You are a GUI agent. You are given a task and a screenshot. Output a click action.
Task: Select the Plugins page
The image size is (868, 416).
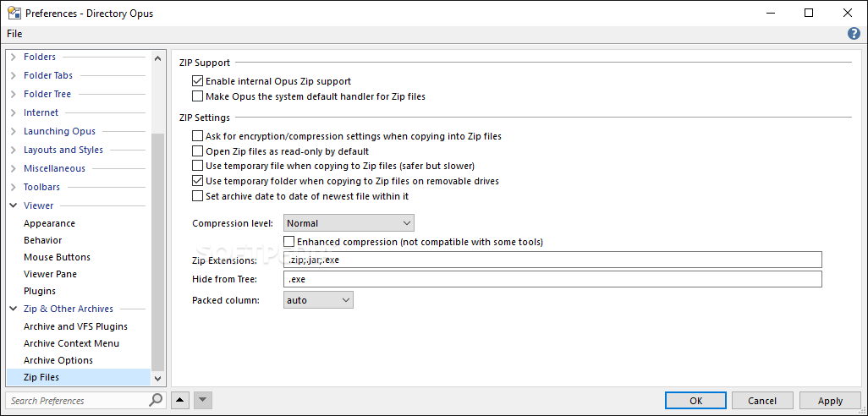click(40, 291)
